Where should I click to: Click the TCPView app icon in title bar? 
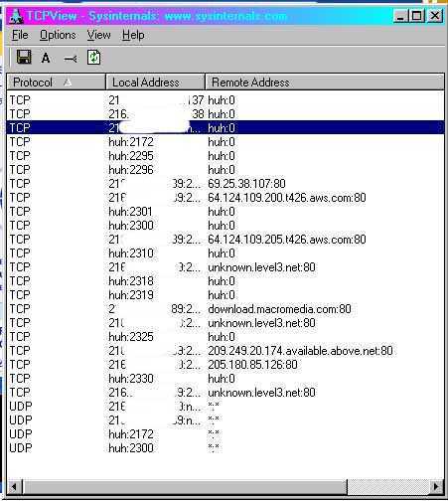pos(16,16)
